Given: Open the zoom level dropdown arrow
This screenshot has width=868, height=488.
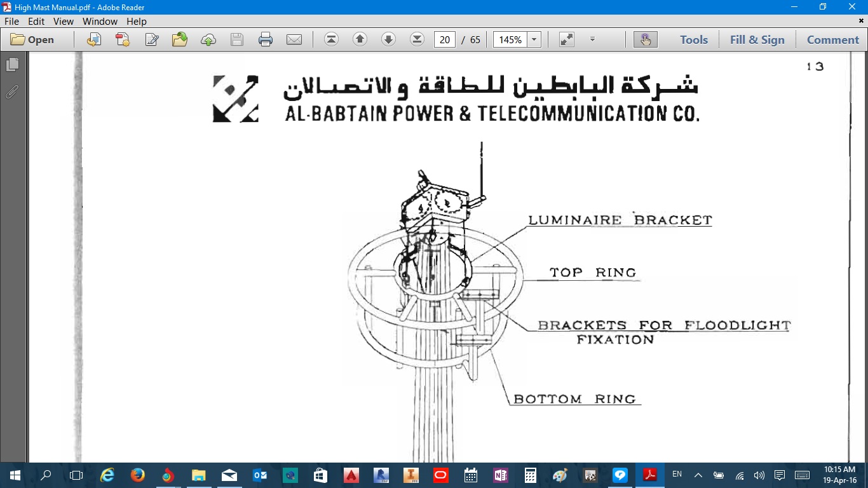Looking at the screenshot, I should point(534,39).
